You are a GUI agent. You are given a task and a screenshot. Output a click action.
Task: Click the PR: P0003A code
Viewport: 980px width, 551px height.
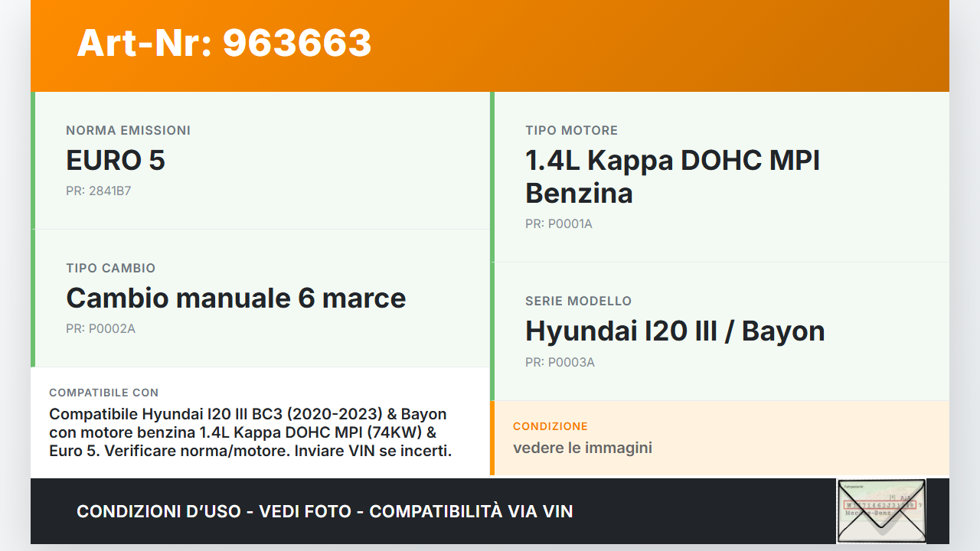[560, 363]
